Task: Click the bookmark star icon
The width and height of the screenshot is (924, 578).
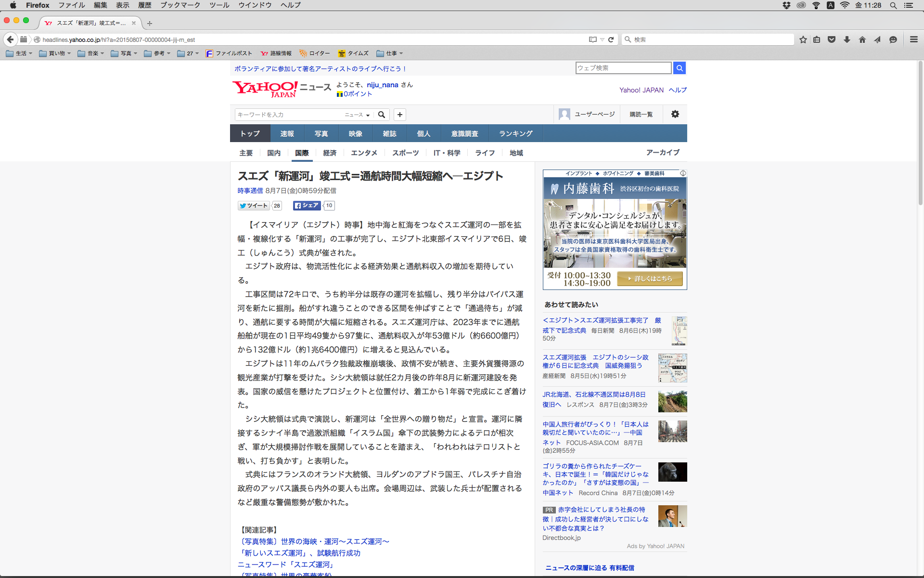Action: tap(803, 39)
